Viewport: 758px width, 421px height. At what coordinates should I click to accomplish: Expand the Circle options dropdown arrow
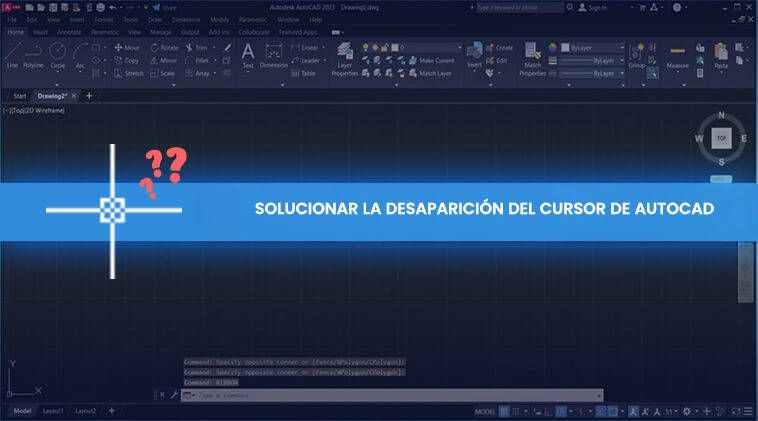pyautogui.click(x=58, y=72)
